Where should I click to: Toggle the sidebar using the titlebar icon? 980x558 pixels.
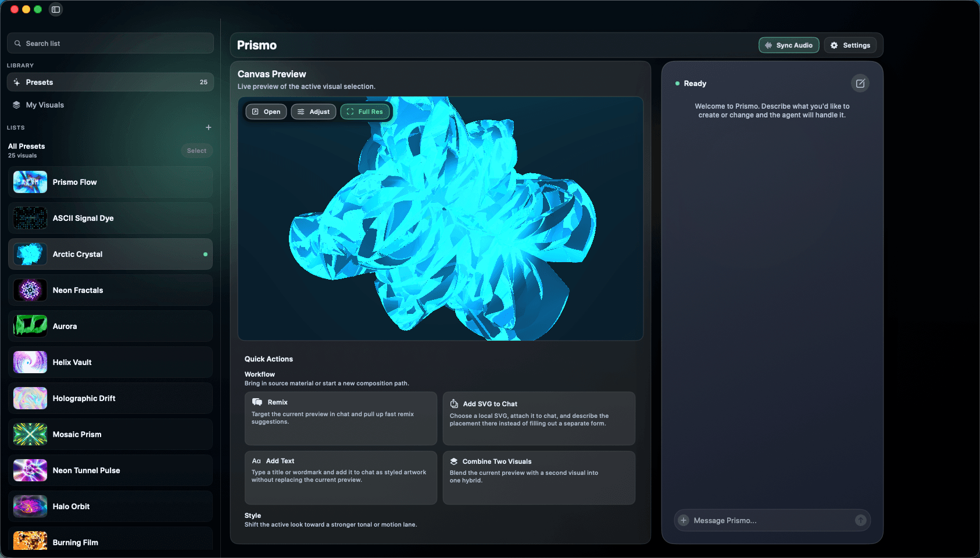pos(55,9)
